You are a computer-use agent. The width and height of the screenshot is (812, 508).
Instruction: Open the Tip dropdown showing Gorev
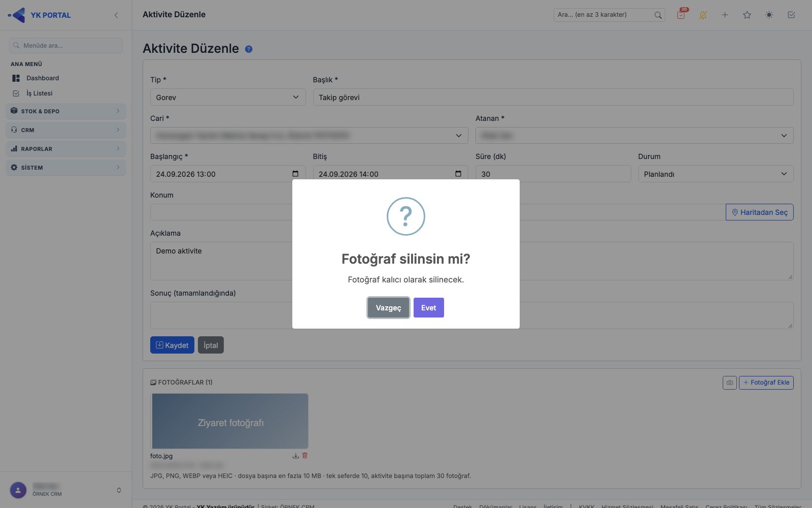click(x=228, y=97)
